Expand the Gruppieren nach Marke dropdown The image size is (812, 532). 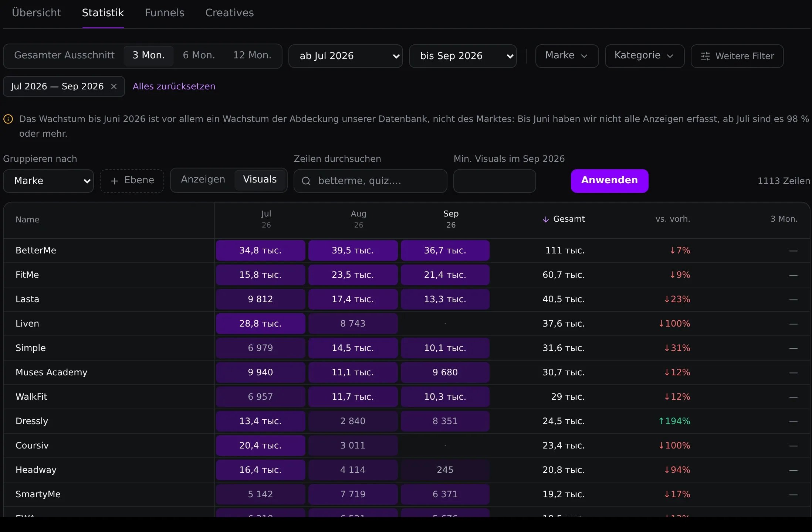coord(48,181)
